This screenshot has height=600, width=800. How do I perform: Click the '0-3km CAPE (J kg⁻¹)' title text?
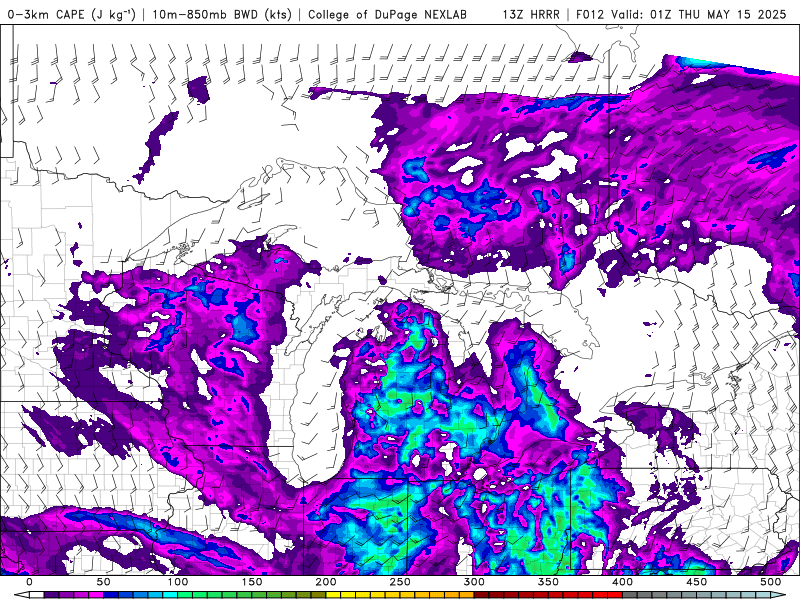click(x=71, y=14)
